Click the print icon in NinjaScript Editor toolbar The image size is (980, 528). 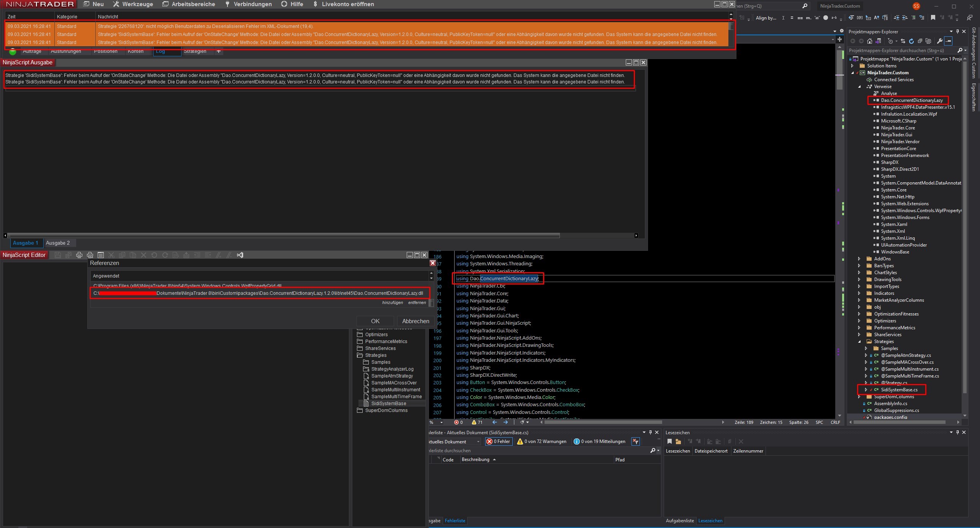tap(79, 255)
